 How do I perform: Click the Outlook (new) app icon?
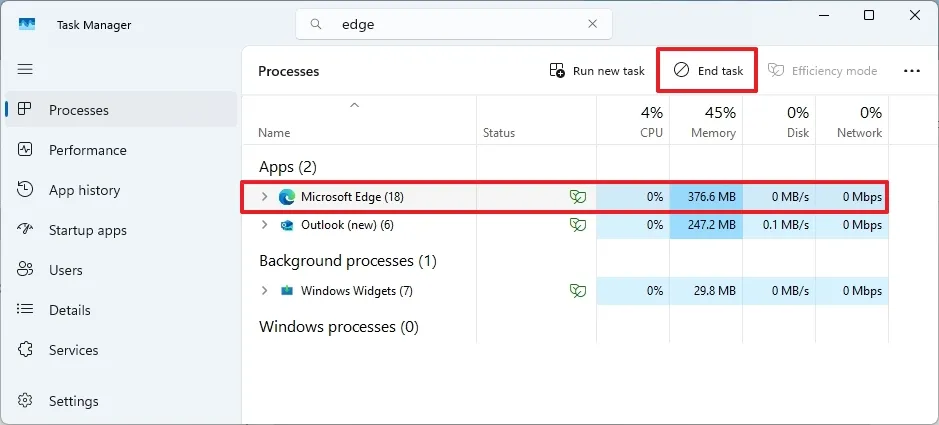(287, 225)
